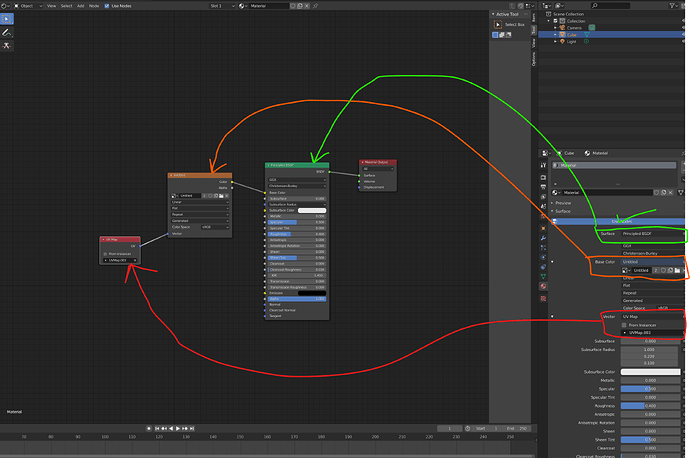Toggle auto keying record button
This screenshot has width=690, height=458.
pos(149,428)
